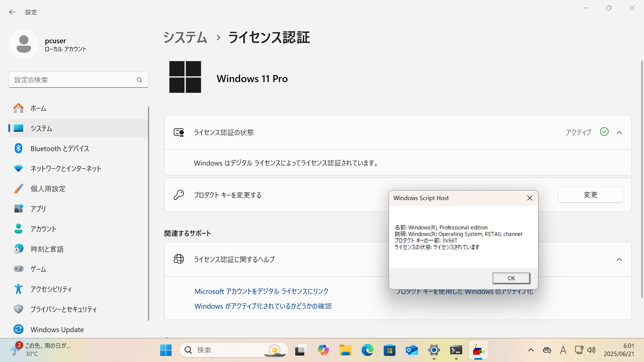Select システム in the sidebar
The height and width of the screenshot is (362, 644).
[78, 128]
